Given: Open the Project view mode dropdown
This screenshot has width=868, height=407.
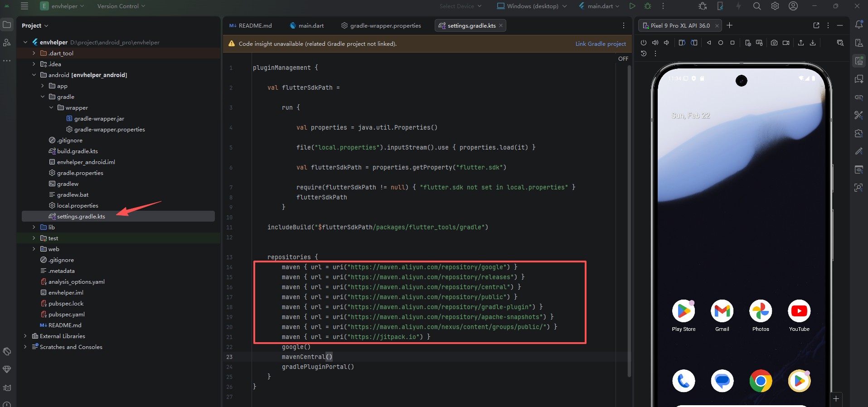Looking at the screenshot, I should (x=35, y=25).
